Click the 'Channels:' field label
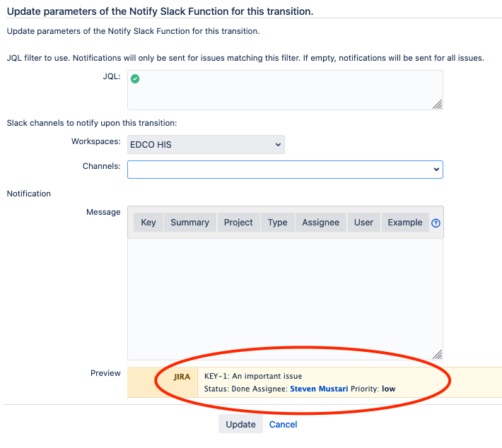 click(x=102, y=166)
